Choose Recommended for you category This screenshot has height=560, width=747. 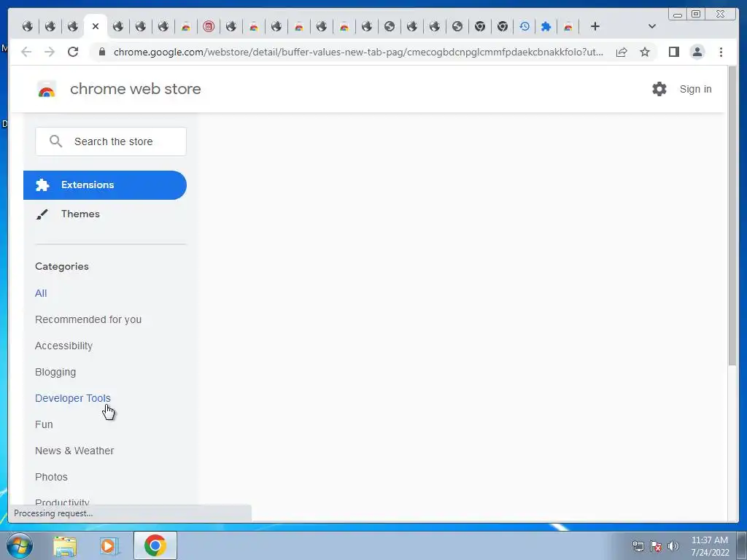click(x=88, y=319)
